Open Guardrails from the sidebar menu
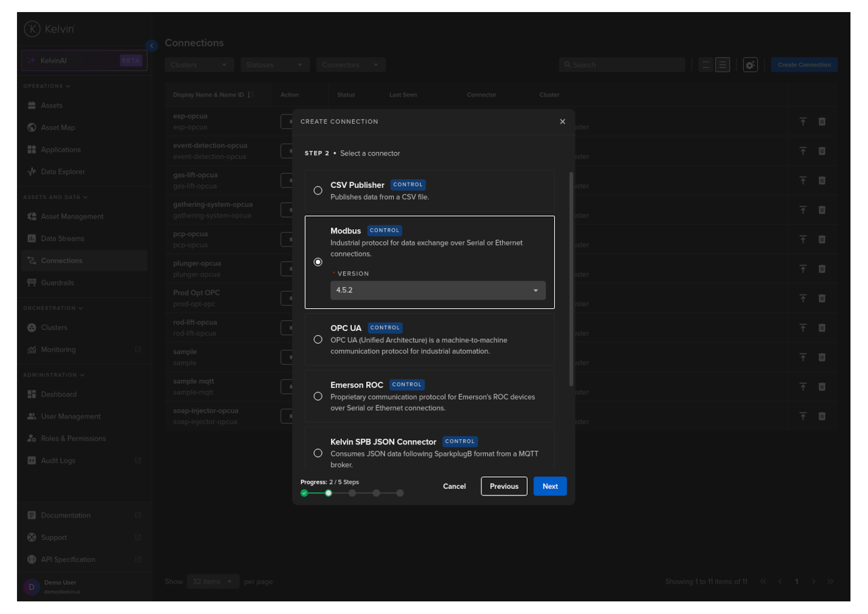This screenshot has height=614, width=868. (58, 283)
